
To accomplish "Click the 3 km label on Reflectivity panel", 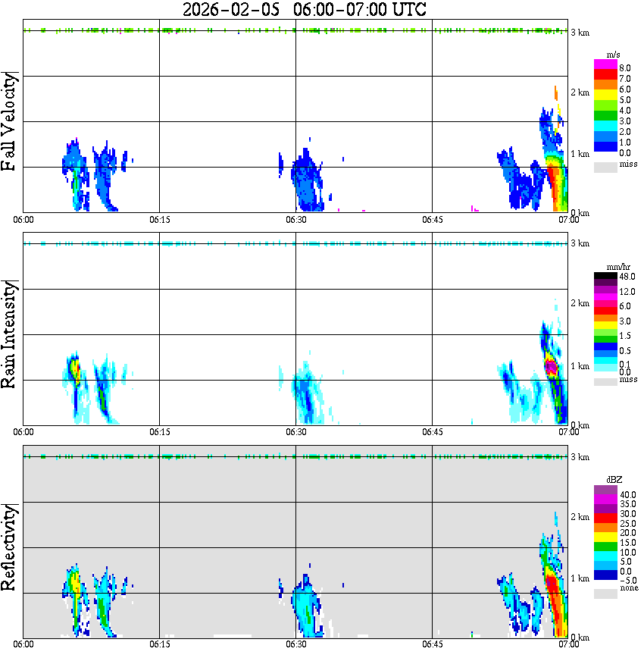I will click(580, 456).
